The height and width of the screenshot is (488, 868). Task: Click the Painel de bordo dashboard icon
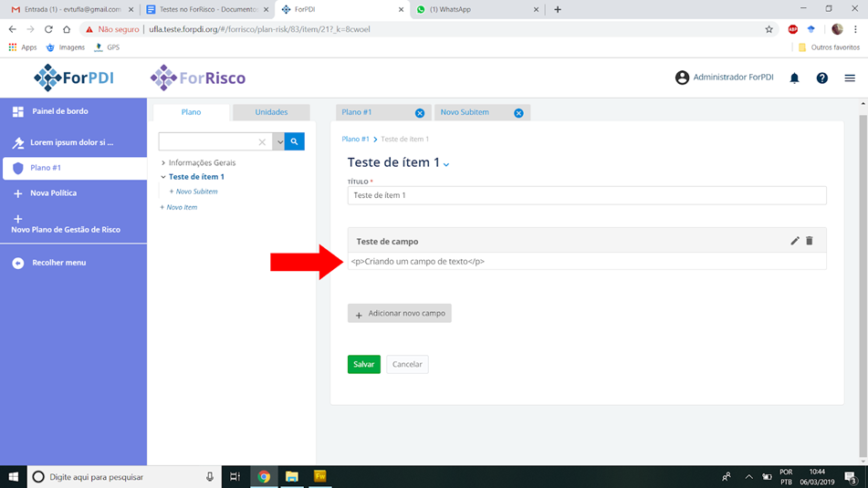coord(17,111)
